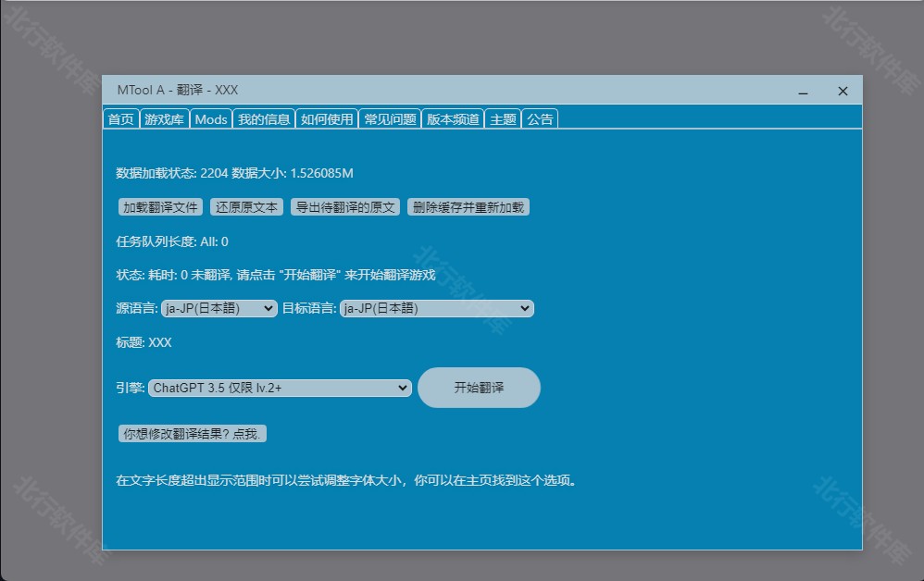
Task: Expand the 引擎 ChatGPT 3.5 dropdown
Action: [280, 389]
